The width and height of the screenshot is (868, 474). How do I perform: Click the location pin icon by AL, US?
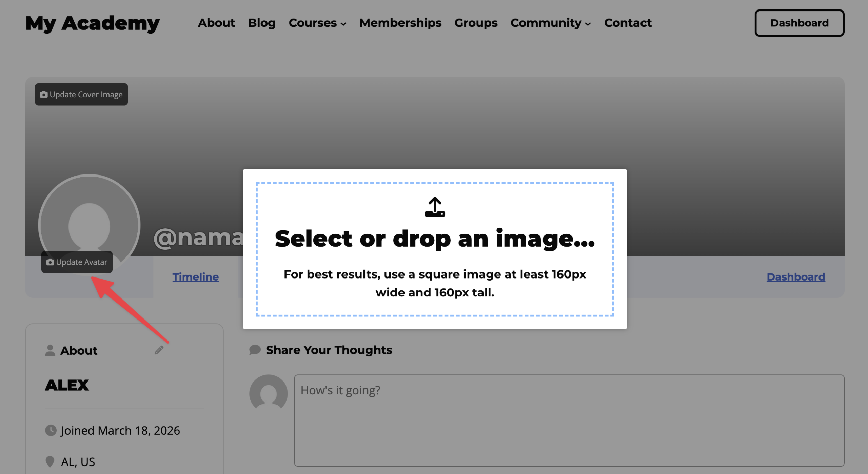pos(50,461)
